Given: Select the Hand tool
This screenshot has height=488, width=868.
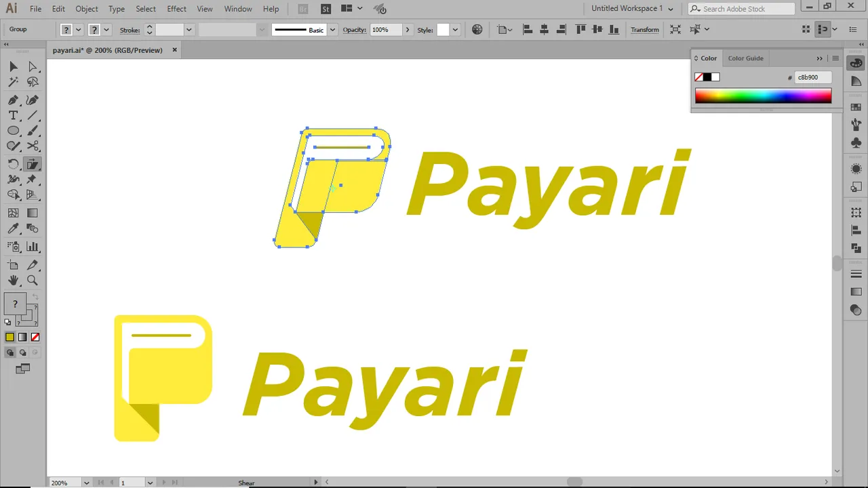Looking at the screenshot, I should pyautogui.click(x=13, y=281).
